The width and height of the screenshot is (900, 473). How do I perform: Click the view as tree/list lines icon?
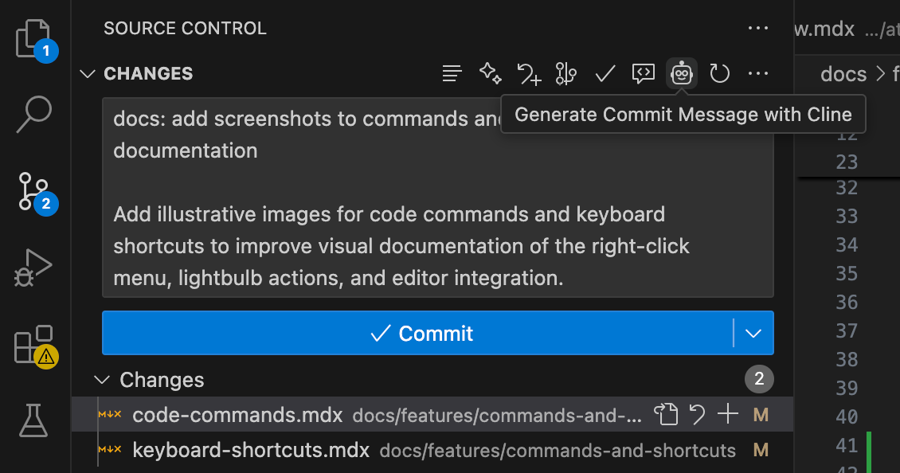point(452,73)
